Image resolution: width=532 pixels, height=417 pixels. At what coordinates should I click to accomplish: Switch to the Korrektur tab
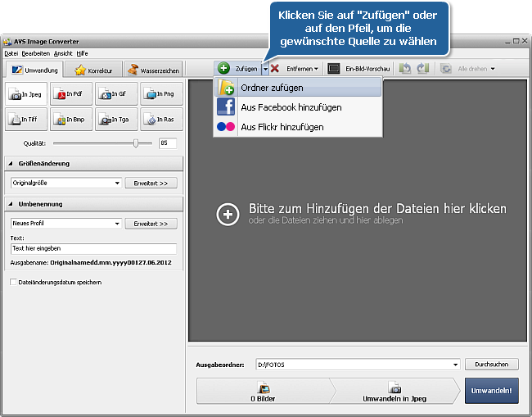(x=93, y=70)
